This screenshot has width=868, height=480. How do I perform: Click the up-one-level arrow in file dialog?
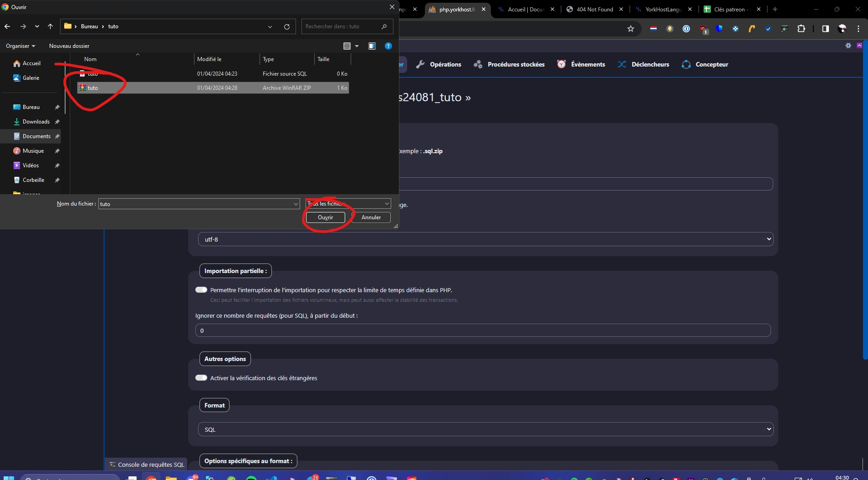coord(50,26)
